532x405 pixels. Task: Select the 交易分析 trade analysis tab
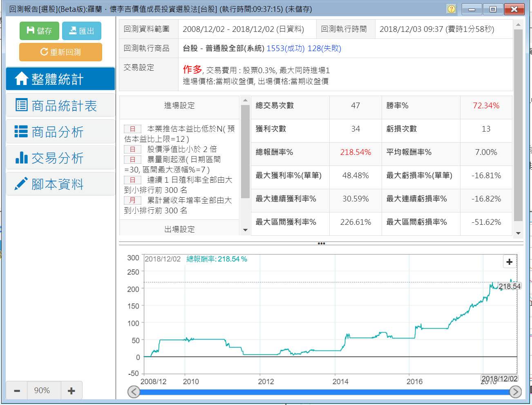point(60,158)
